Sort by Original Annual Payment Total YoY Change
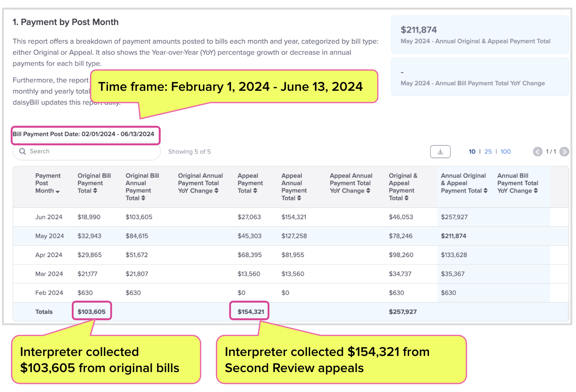The width and height of the screenshot is (576, 392). [x=216, y=191]
